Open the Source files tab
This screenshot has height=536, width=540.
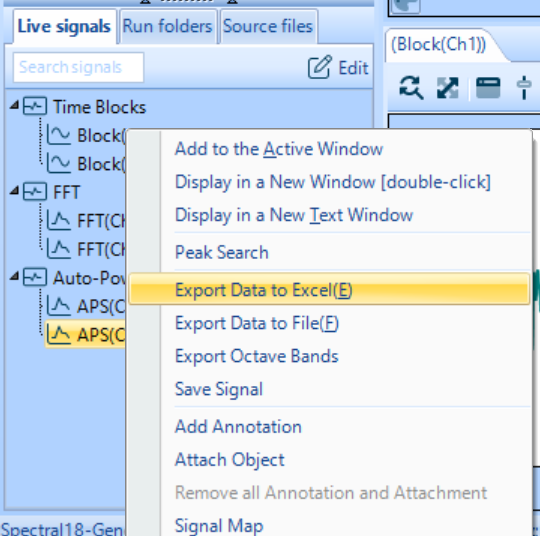[x=268, y=26]
